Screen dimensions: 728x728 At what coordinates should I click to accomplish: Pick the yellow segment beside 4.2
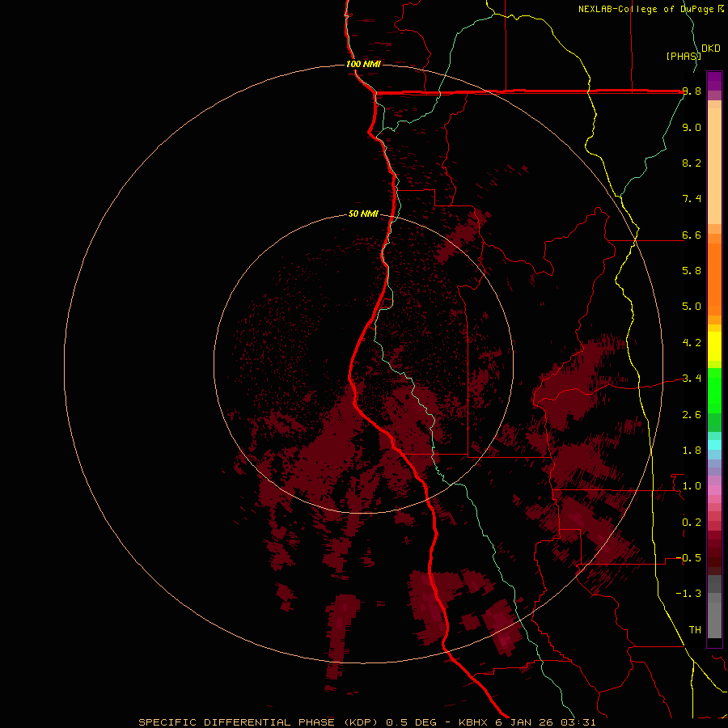click(714, 346)
